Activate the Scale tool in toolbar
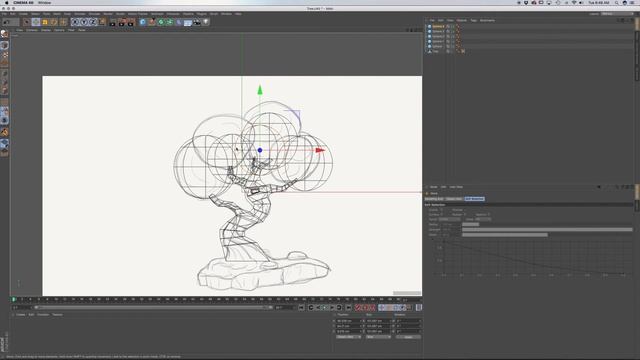The image size is (640, 360). (45, 22)
